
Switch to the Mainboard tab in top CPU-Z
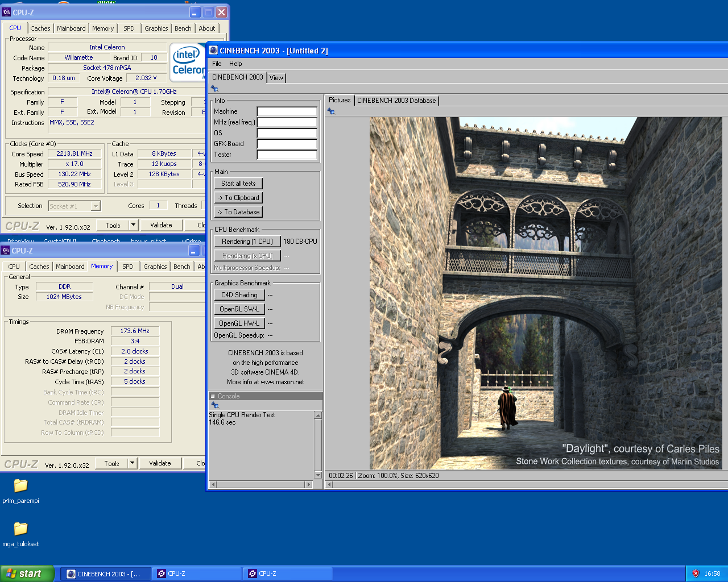(x=71, y=28)
